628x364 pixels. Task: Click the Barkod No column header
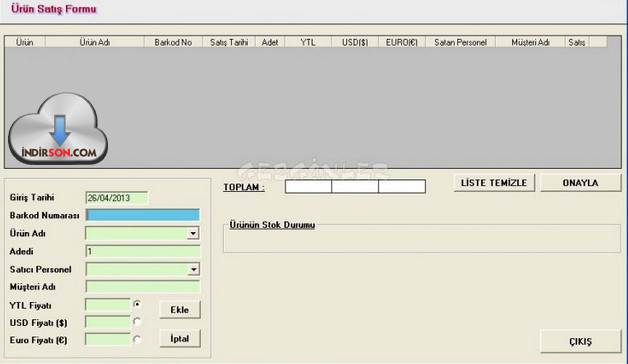[x=173, y=42]
